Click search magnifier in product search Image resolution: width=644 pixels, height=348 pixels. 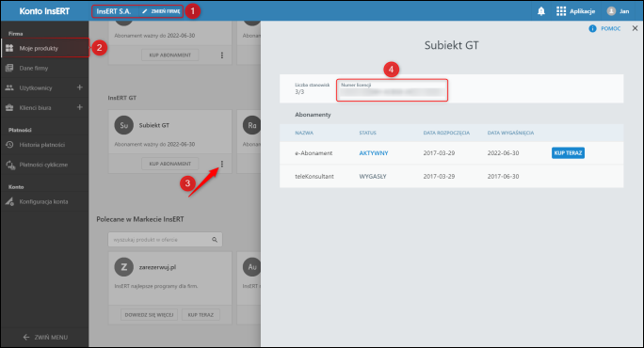coord(215,240)
